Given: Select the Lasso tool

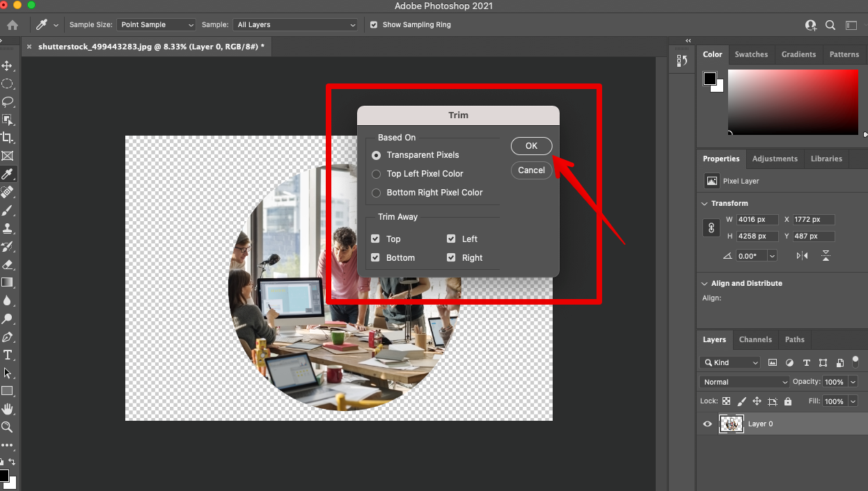Looking at the screenshot, I should click(x=7, y=102).
